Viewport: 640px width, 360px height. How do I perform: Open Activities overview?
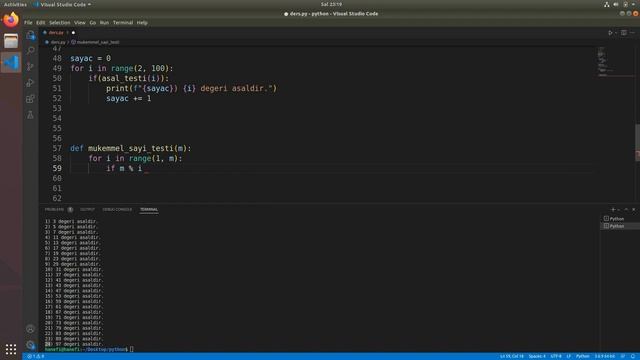[15, 4]
